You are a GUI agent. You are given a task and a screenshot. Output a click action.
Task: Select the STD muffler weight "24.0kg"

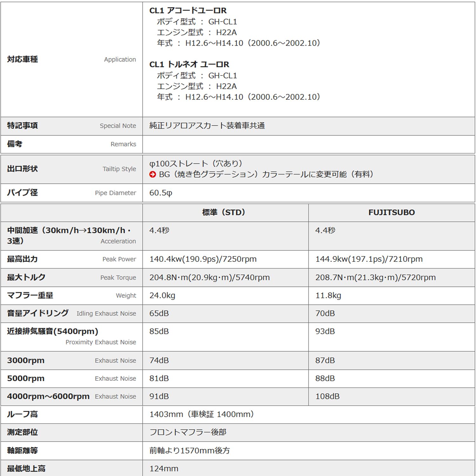coord(162,296)
